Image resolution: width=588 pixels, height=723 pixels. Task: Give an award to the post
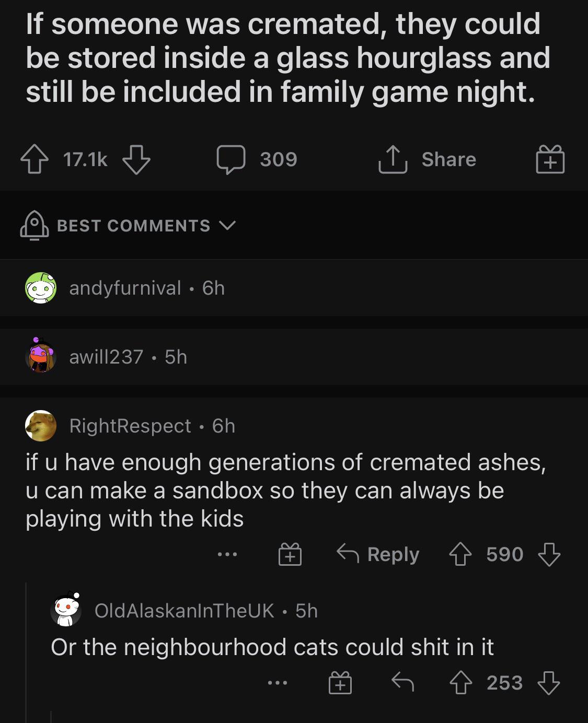(x=551, y=159)
